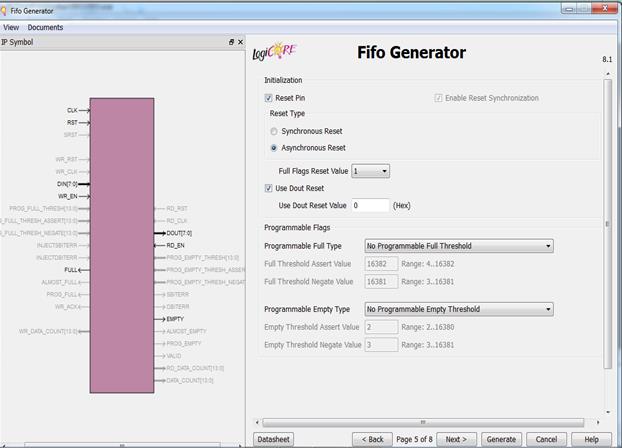Click the WR_EN port label
This screenshot has height=448, width=622.
[68, 196]
